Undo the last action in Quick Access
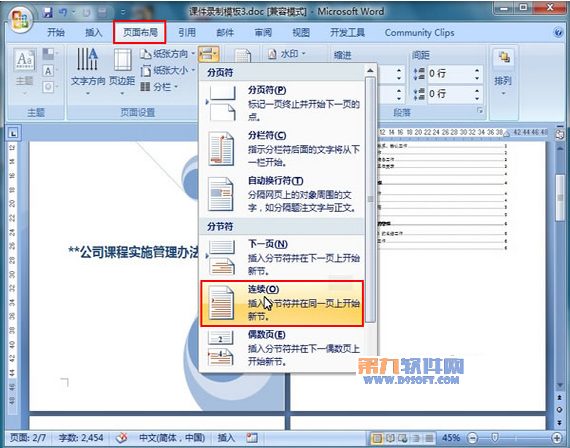 tap(63, 12)
